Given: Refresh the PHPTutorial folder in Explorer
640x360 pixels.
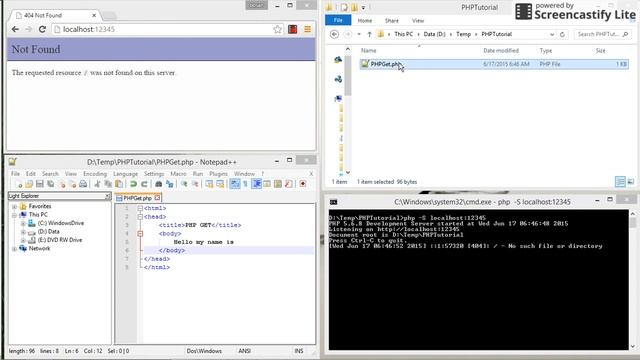Looking at the screenshot, I should (x=562, y=34).
